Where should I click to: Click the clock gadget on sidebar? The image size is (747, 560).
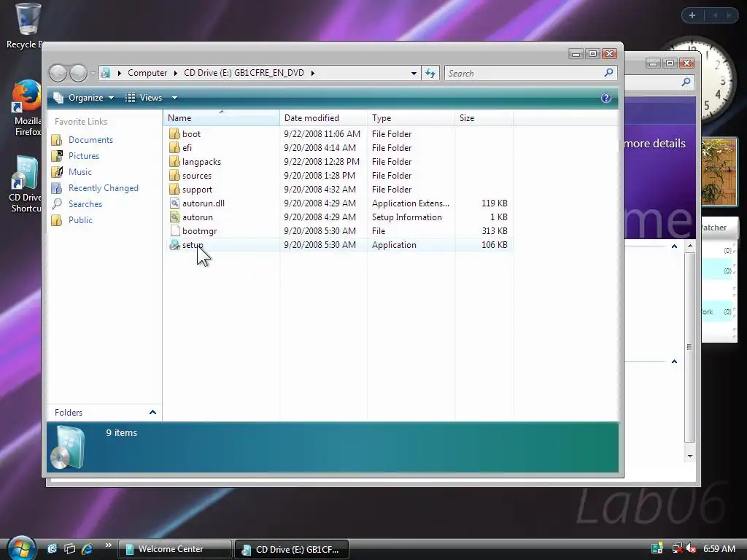click(x=704, y=79)
